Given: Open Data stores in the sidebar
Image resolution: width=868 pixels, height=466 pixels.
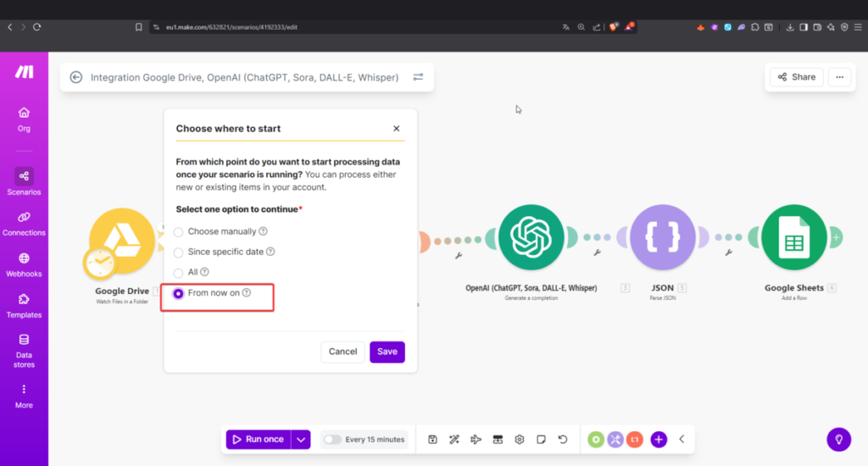Looking at the screenshot, I should [x=24, y=351].
